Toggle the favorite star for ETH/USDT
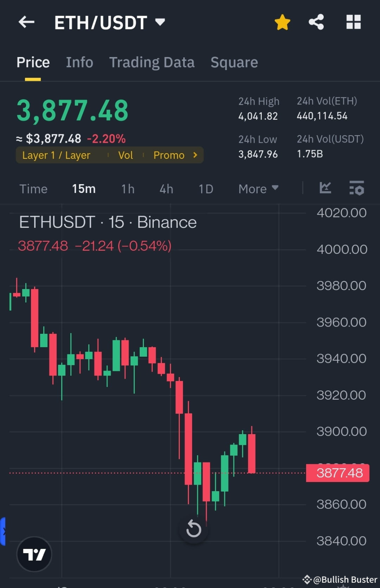The width and height of the screenshot is (380, 588). click(x=282, y=22)
